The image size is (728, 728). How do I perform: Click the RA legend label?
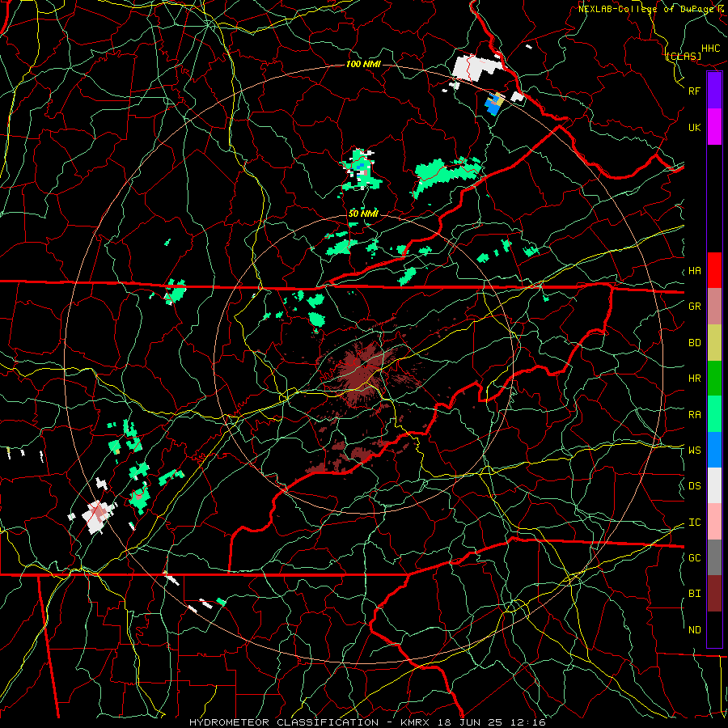pyautogui.click(x=695, y=415)
